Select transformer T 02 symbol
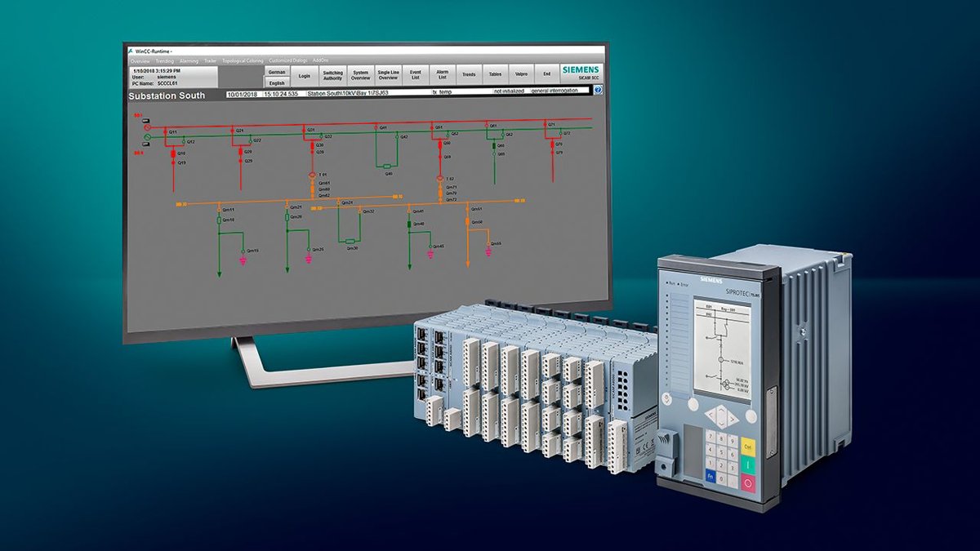The width and height of the screenshot is (980, 551). [x=439, y=179]
